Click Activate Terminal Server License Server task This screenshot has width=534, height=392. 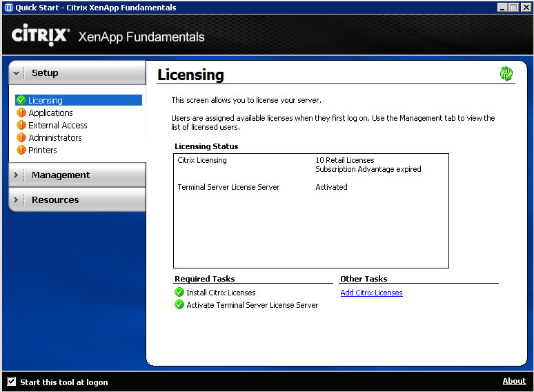(x=252, y=305)
